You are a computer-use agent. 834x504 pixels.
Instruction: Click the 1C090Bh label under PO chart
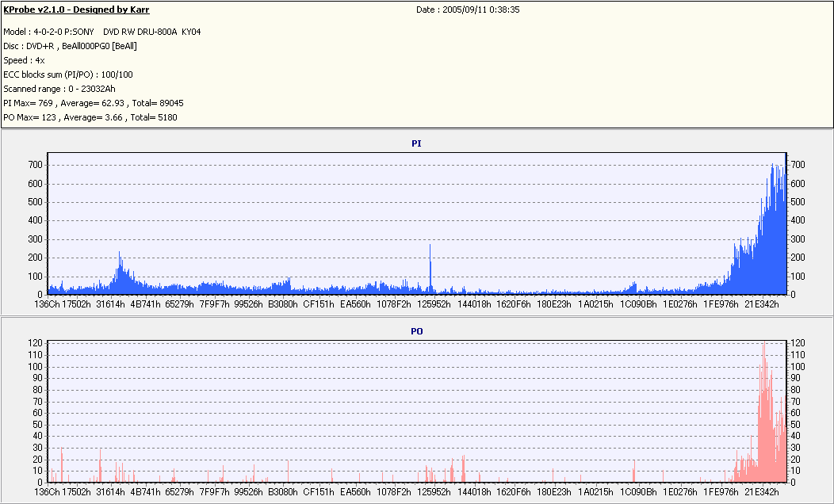[638, 492]
